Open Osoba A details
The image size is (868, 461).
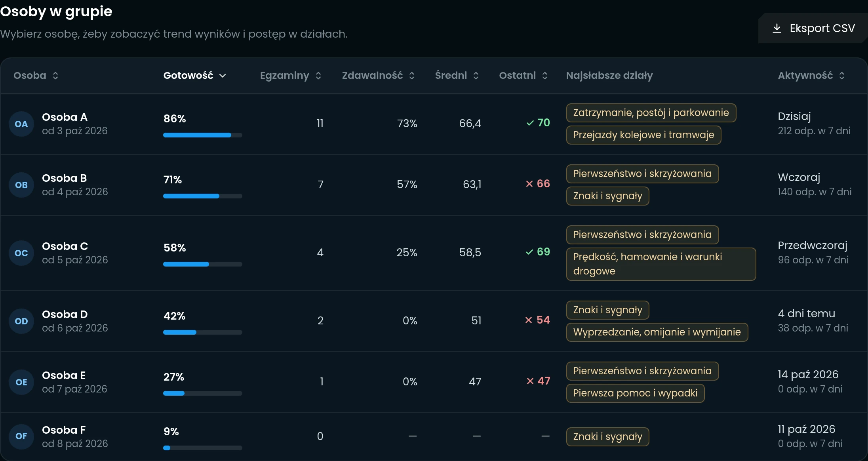(x=65, y=117)
